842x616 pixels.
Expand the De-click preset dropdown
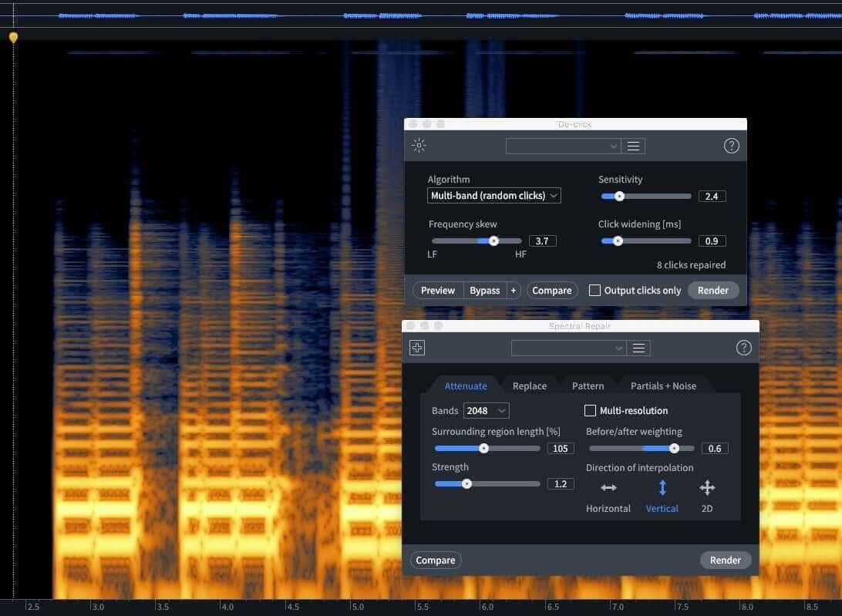(x=564, y=146)
